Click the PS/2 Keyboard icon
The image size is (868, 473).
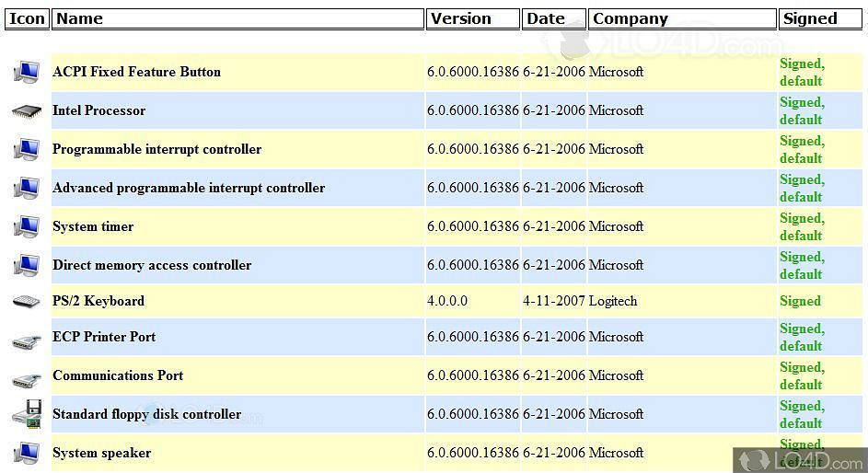pos(27,302)
